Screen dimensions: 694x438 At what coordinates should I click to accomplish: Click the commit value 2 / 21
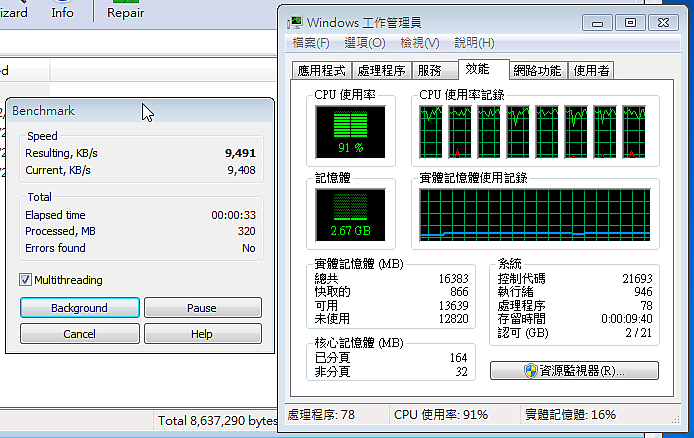click(639, 333)
